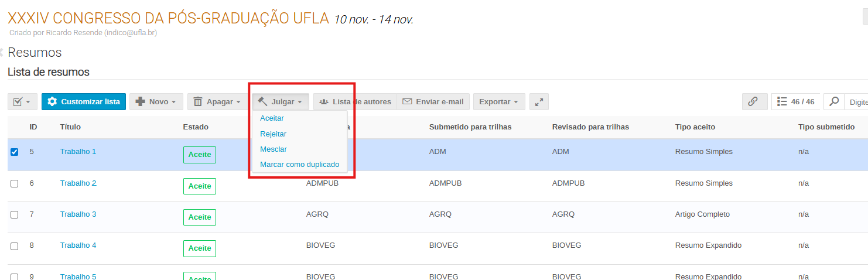Click the Revisado para trilhas column header
Screen dimensions: 868x280
click(590, 127)
